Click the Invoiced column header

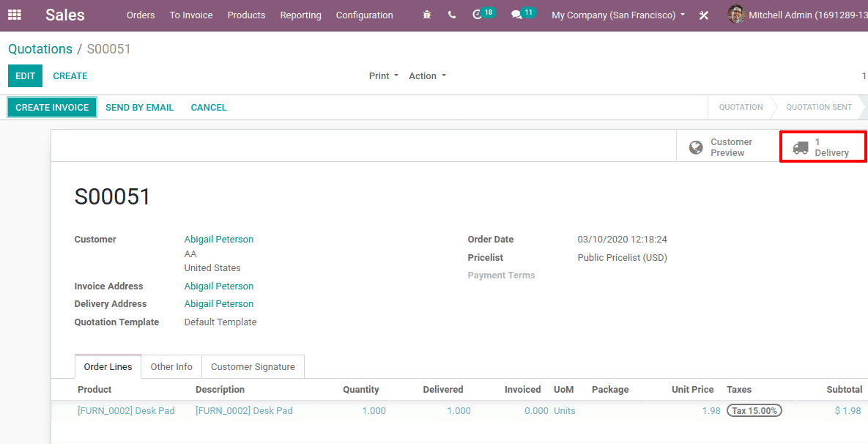coord(522,390)
